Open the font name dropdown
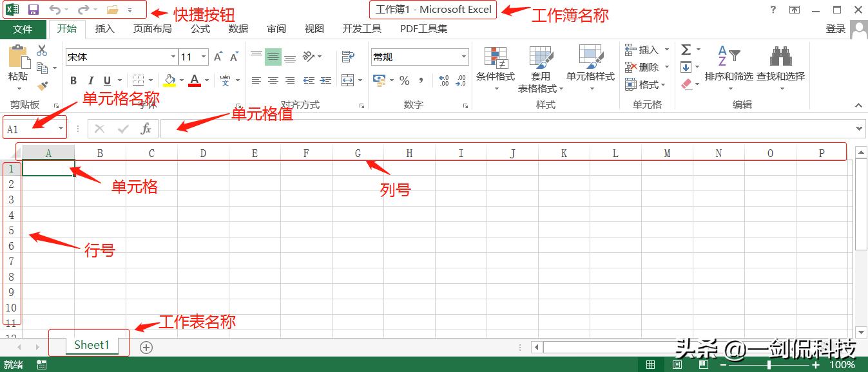 click(173, 57)
